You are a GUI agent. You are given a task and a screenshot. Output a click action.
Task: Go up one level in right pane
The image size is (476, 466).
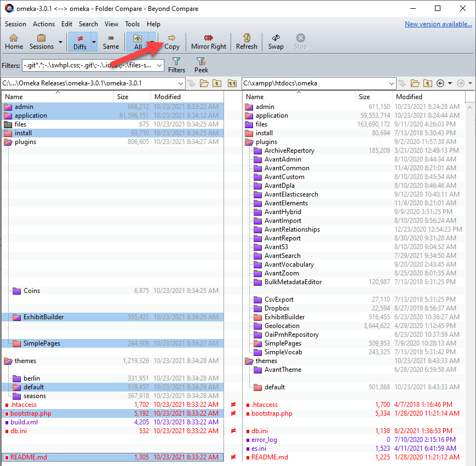tap(428, 83)
